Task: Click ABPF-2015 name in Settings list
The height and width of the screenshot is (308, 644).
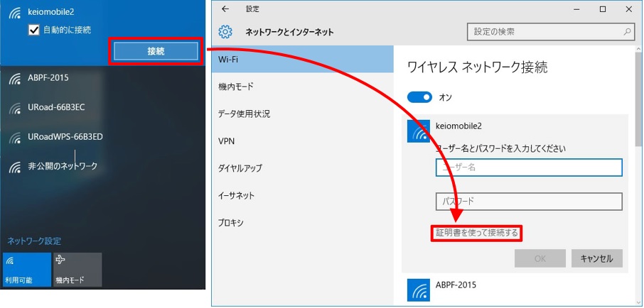Action: pos(456,284)
